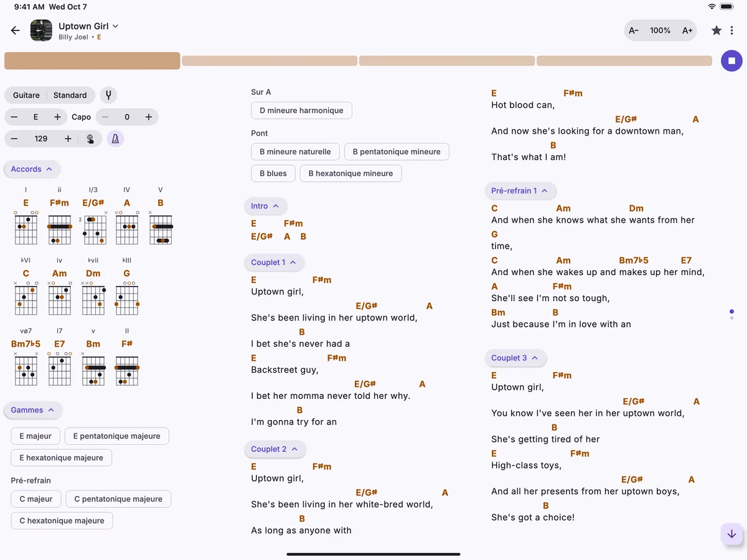Check the Wi-Fi status icon
Viewport: 747px width, 560px height.
pyautogui.click(x=712, y=6)
